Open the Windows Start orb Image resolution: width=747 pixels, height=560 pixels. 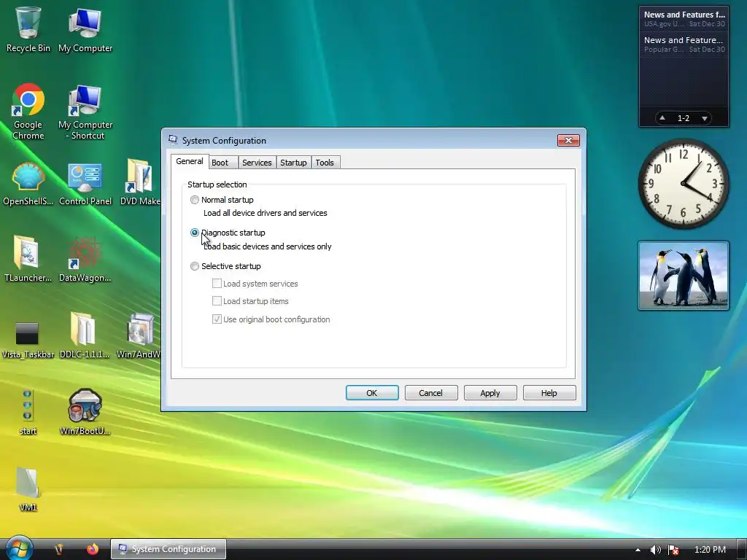click(x=19, y=548)
